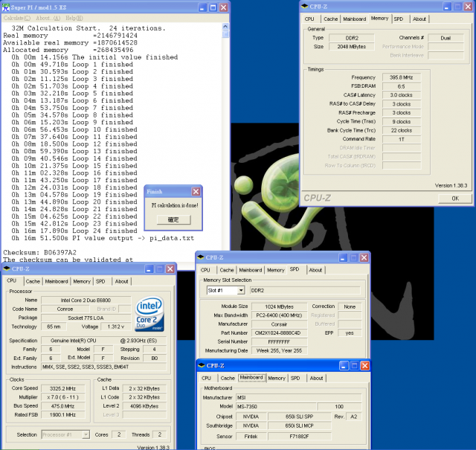Click the CPU-Z Mainboard window title icon
The image size is (476, 450).
pyautogui.click(x=202, y=365)
